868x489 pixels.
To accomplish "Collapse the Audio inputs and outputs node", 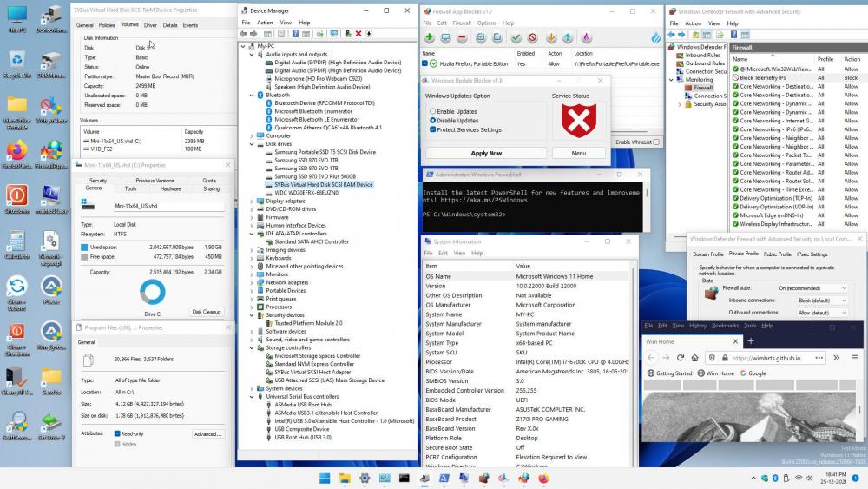I will pos(252,54).
